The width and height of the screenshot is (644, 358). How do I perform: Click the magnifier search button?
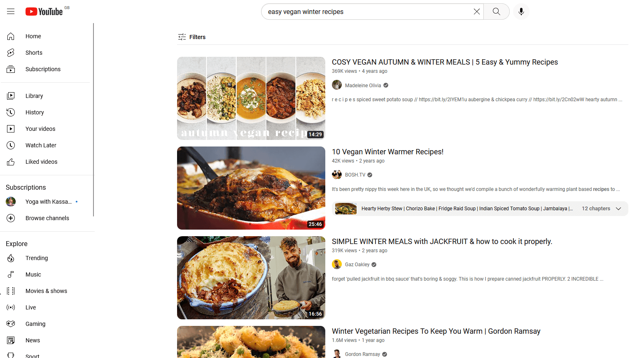[x=497, y=12]
